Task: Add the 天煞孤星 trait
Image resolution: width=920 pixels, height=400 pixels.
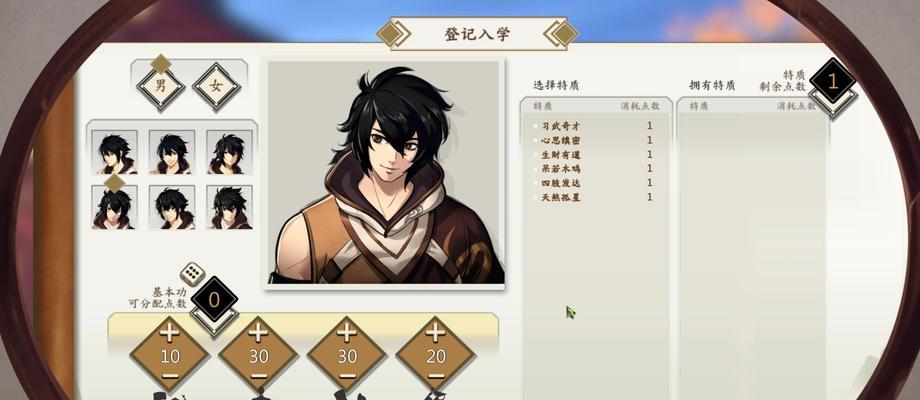Action: click(x=594, y=198)
